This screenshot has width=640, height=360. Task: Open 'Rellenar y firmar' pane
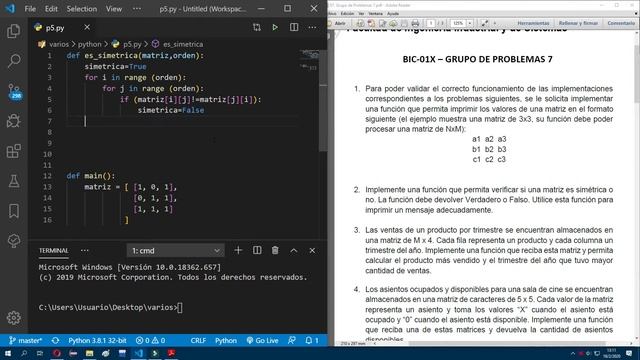click(x=578, y=23)
